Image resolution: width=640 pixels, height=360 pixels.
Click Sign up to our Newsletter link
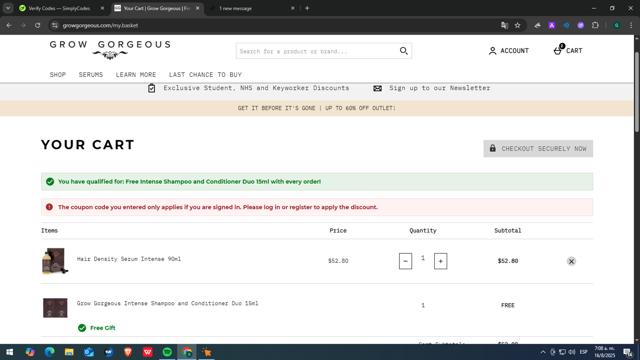(x=440, y=88)
